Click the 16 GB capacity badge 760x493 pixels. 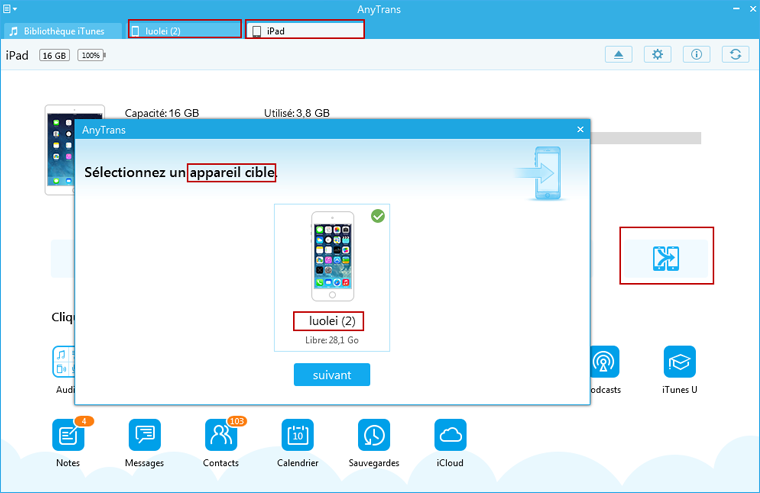point(54,55)
